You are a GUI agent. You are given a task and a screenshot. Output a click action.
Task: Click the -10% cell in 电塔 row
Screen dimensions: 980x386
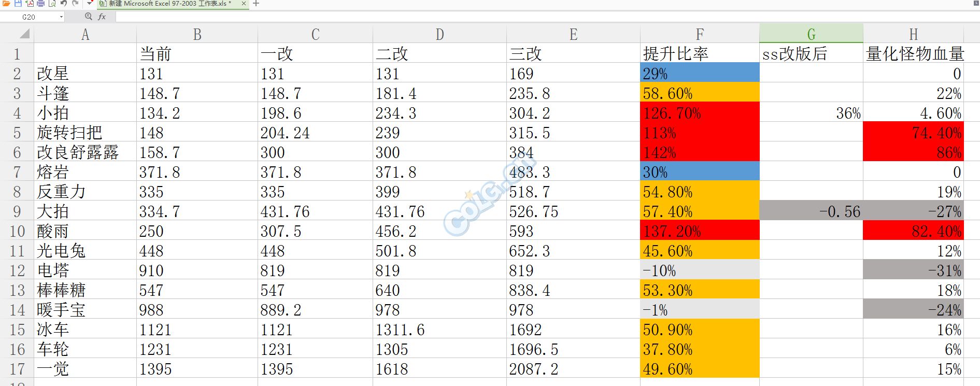click(x=700, y=270)
